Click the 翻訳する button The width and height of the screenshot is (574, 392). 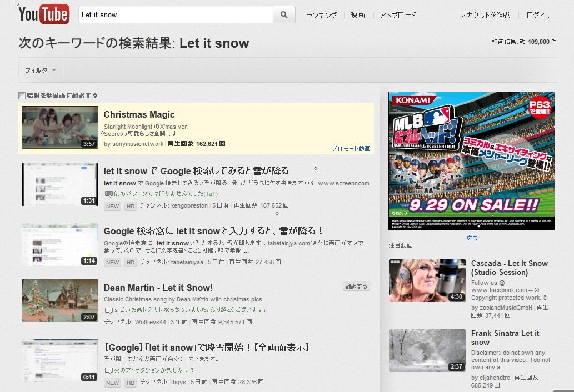coord(356,286)
